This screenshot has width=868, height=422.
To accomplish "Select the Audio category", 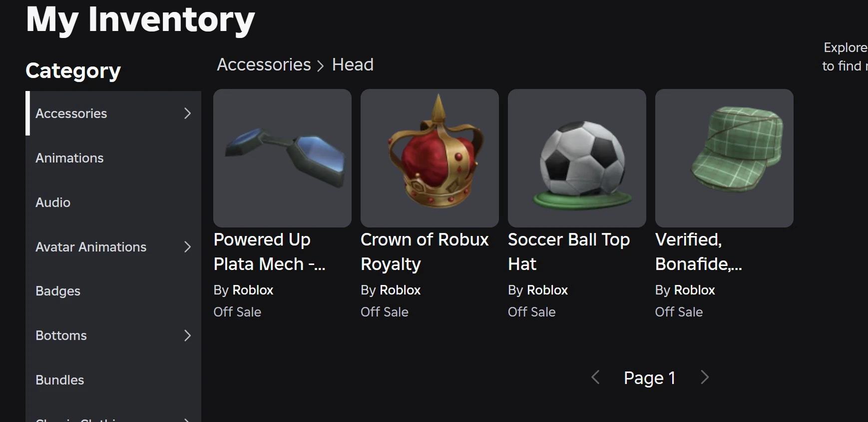I will [53, 202].
